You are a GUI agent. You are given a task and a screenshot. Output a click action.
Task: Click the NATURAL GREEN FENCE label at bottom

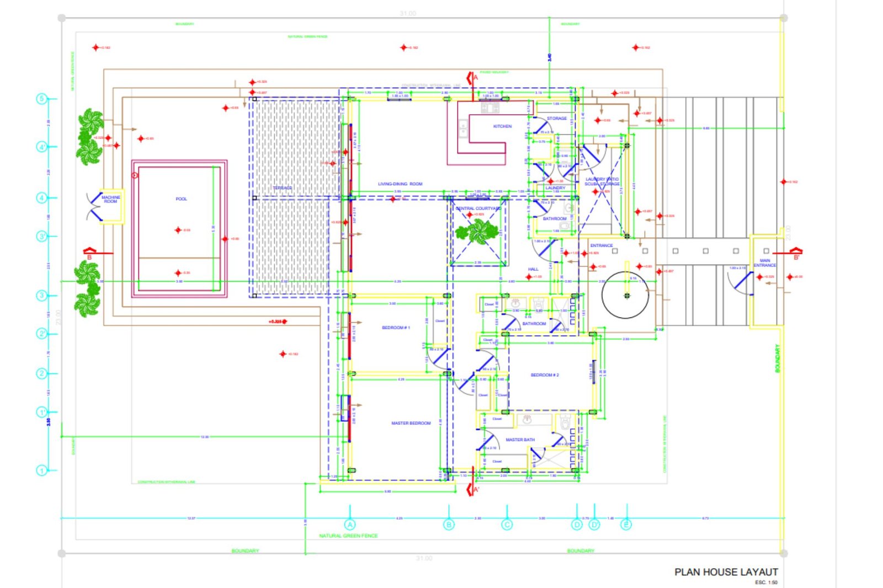(x=348, y=536)
